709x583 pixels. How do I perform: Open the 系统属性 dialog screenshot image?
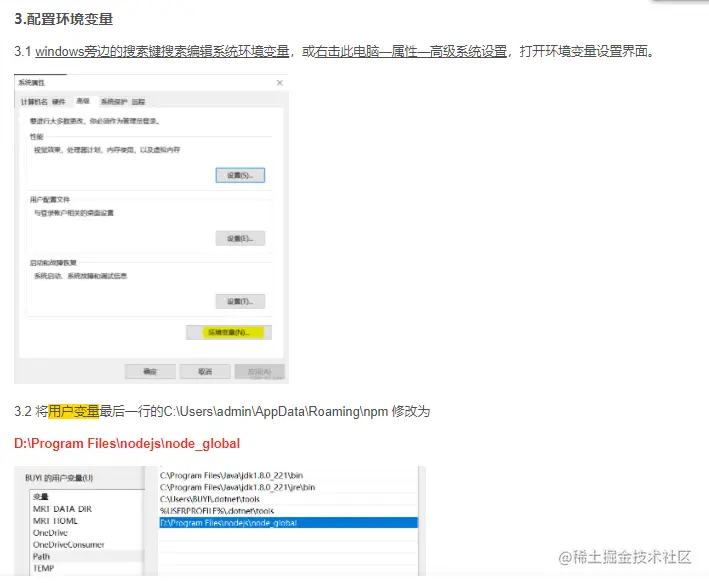(x=151, y=229)
